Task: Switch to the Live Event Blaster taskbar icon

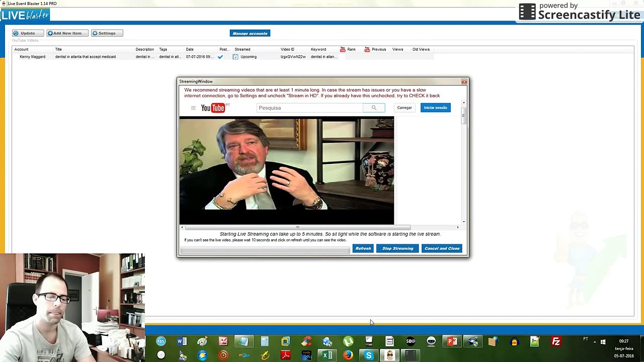Action: [390, 355]
